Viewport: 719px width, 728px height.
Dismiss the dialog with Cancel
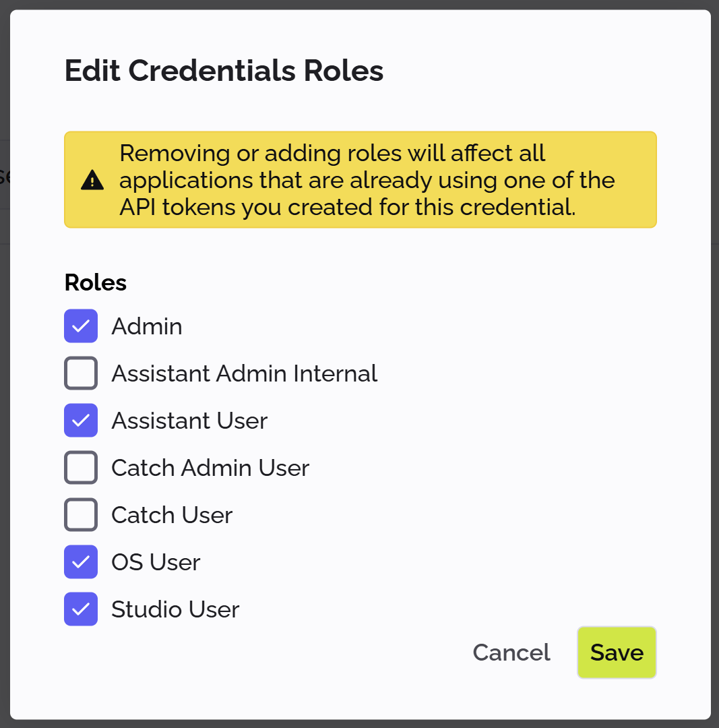(x=511, y=652)
